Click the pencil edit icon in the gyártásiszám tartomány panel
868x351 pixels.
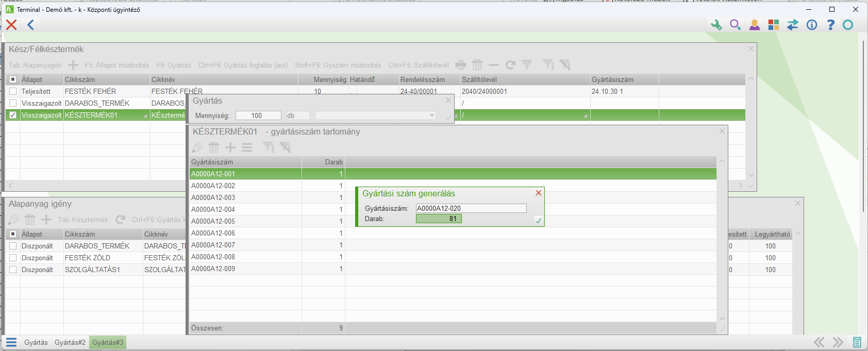197,147
